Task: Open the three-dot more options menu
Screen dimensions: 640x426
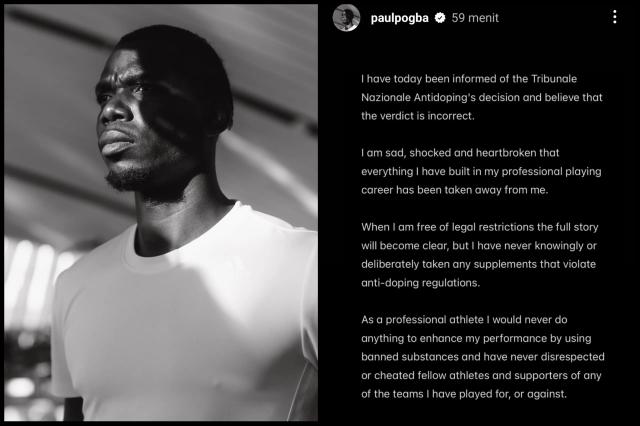Action: coord(615,17)
